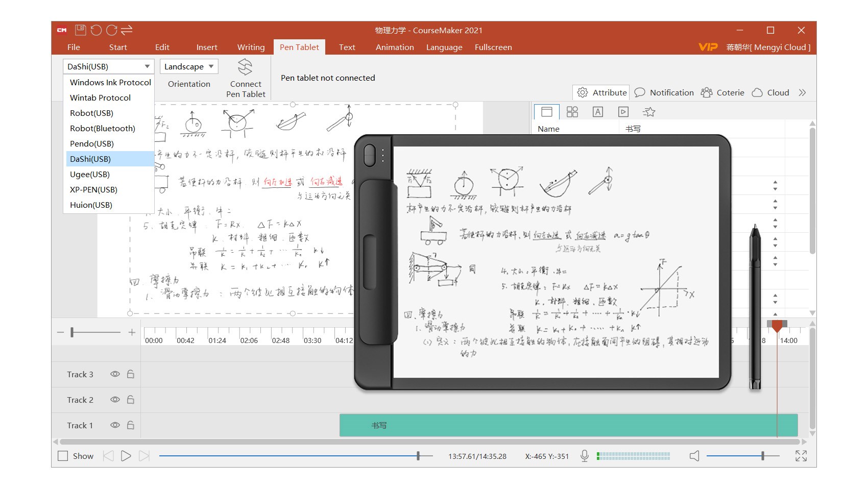Image resolution: width=868 pixels, height=488 pixels.
Task: Open the Cloud panel
Action: point(770,92)
